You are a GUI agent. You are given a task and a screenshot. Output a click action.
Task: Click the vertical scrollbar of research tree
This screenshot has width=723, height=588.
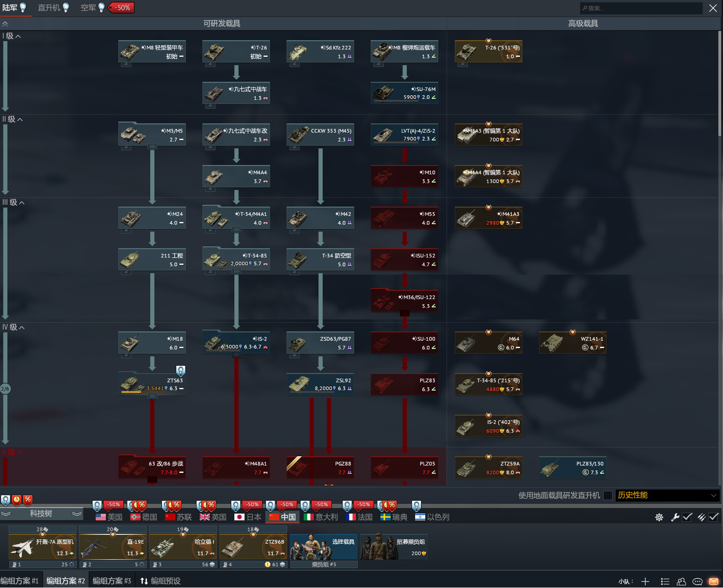tap(720, 83)
